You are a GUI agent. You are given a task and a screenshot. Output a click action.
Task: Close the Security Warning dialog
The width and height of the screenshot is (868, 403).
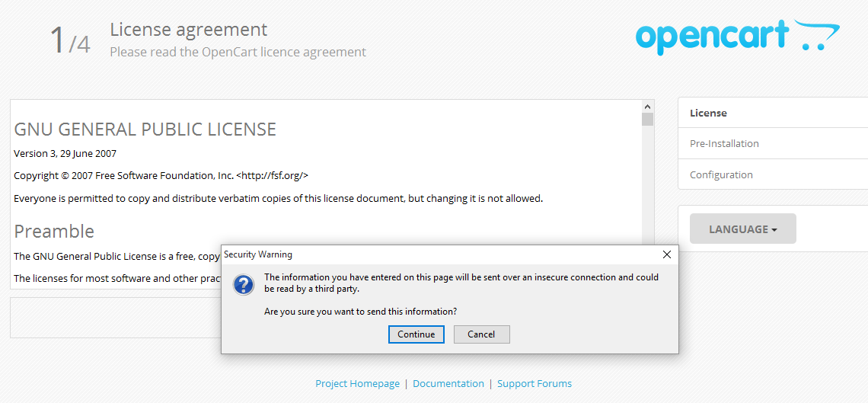pyautogui.click(x=667, y=254)
